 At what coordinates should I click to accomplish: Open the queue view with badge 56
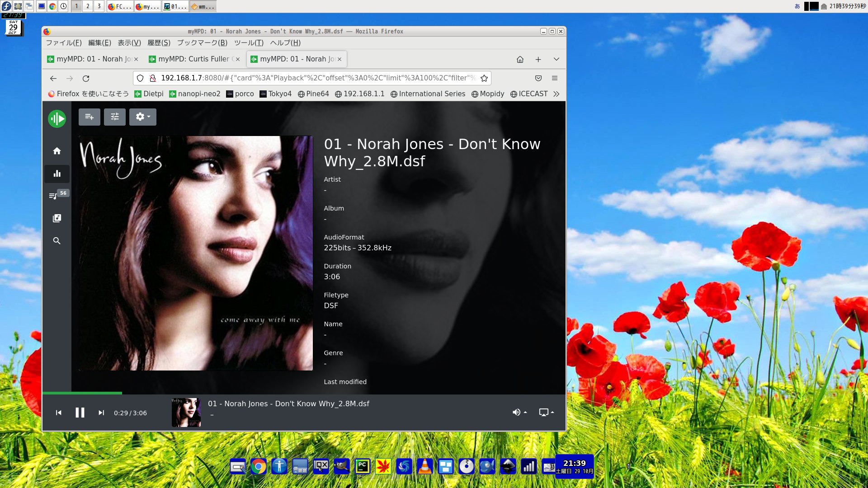click(x=54, y=196)
